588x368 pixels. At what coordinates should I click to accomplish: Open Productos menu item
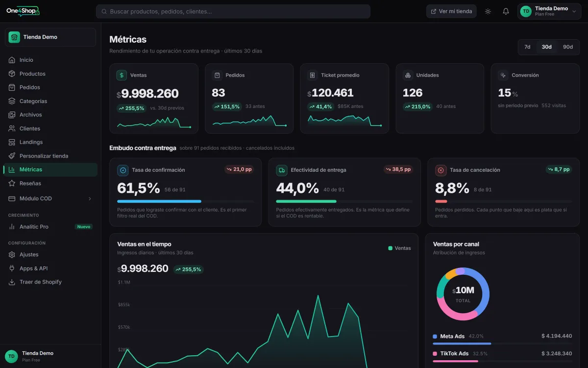(50, 74)
